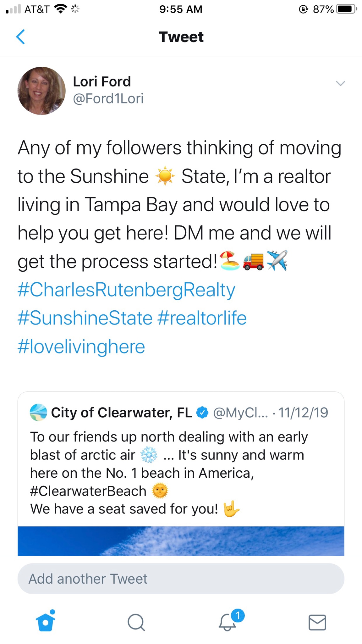
Task: Open the Search tab
Action: [x=136, y=622]
